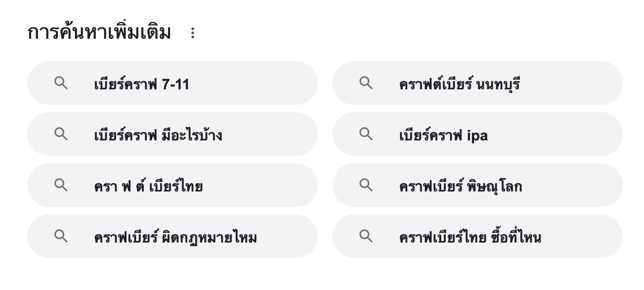Open the three-dot menu beside "การค้นหาเพิ่มเติม"
Viewport: 644px width, 290px height.
pyautogui.click(x=193, y=33)
